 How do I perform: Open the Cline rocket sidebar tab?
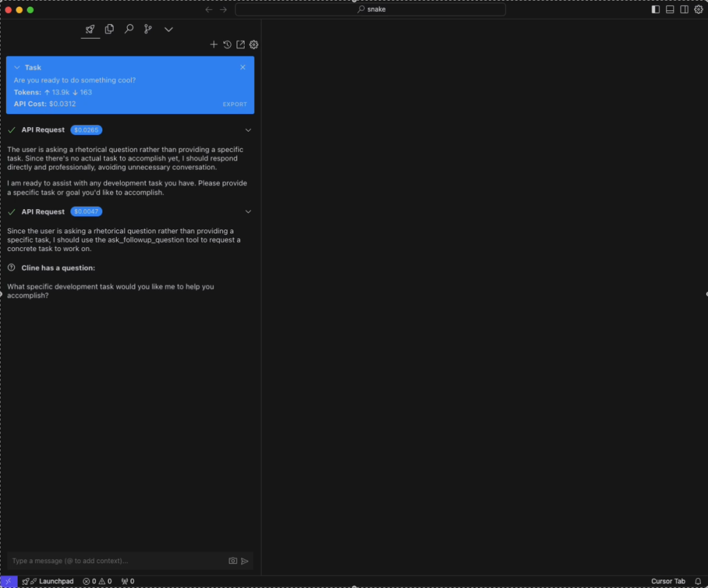pyautogui.click(x=90, y=29)
